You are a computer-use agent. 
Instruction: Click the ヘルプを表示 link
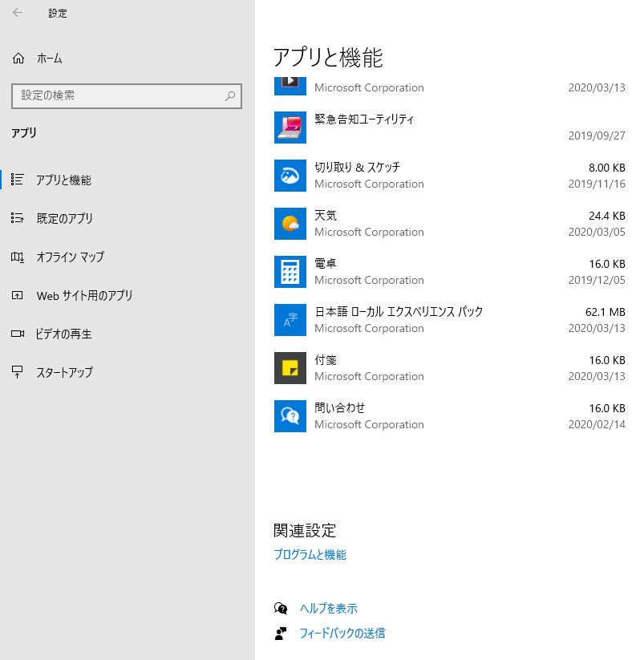(x=329, y=608)
